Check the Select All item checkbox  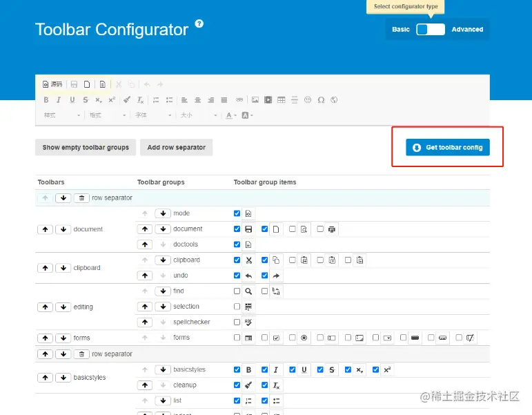(x=237, y=307)
